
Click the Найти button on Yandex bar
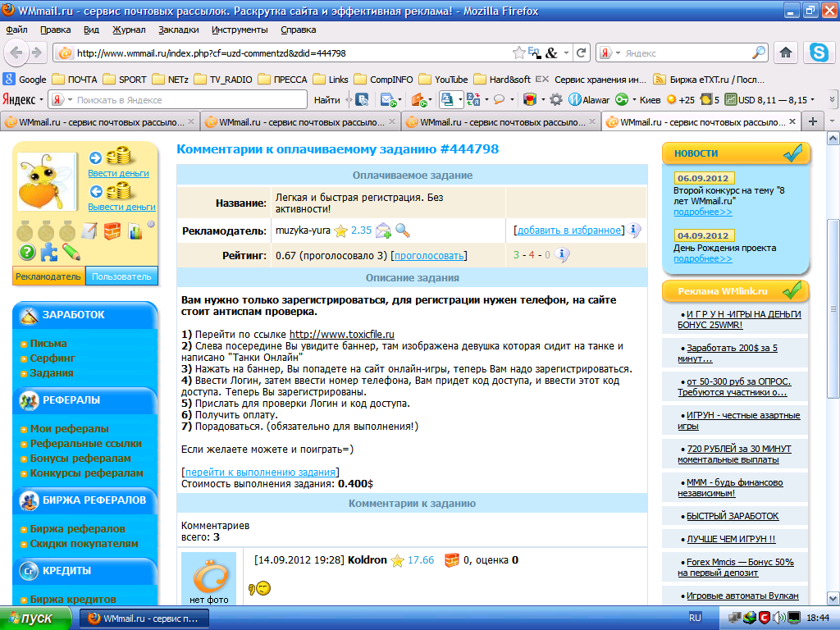click(x=326, y=99)
